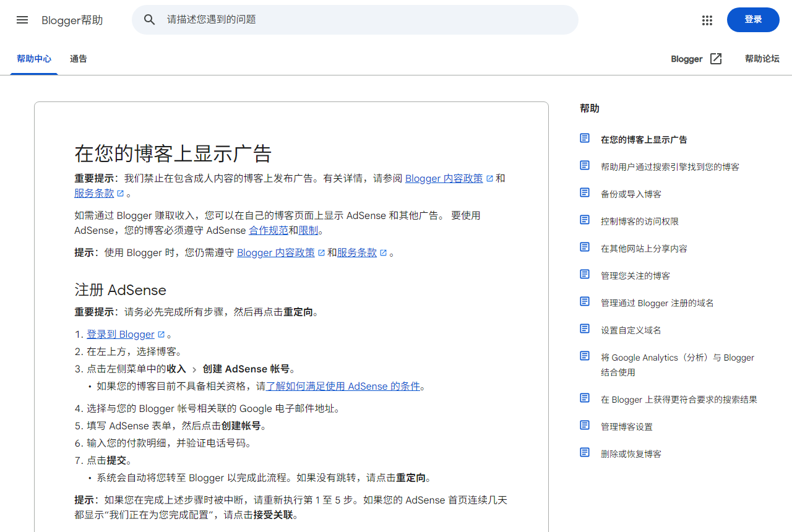Click article icon beside 删除或恢复博客

coord(585,452)
